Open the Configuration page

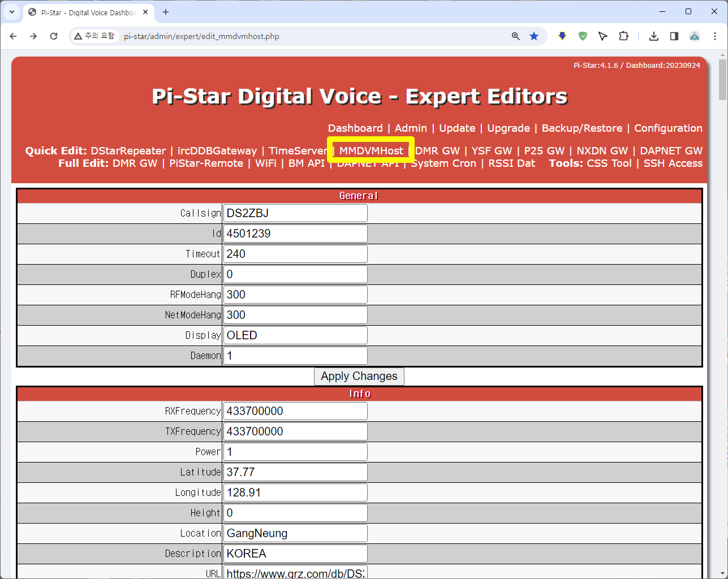[x=668, y=128]
